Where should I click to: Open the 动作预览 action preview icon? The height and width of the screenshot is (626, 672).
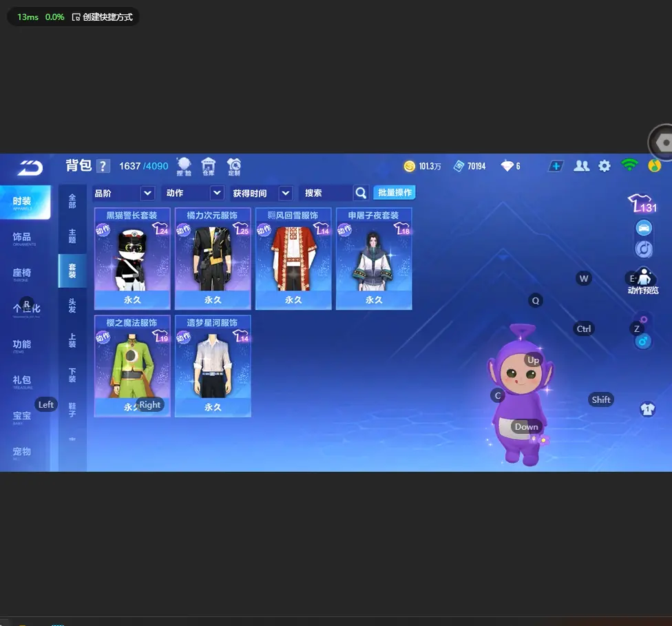coord(643,281)
